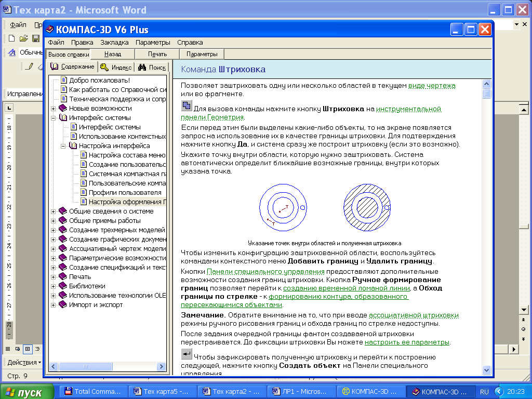Follow the Панели специального управления link

[x=265, y=271]
